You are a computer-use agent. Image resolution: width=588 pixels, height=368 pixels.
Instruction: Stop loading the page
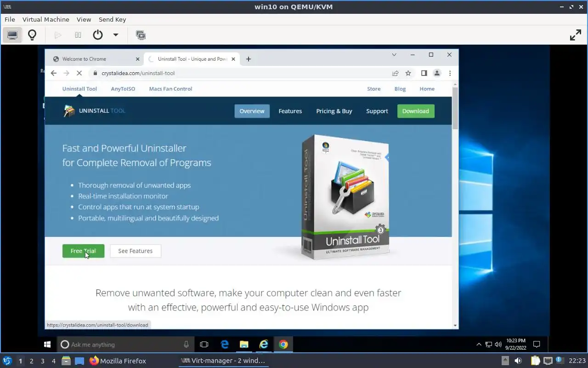point(79,73)
